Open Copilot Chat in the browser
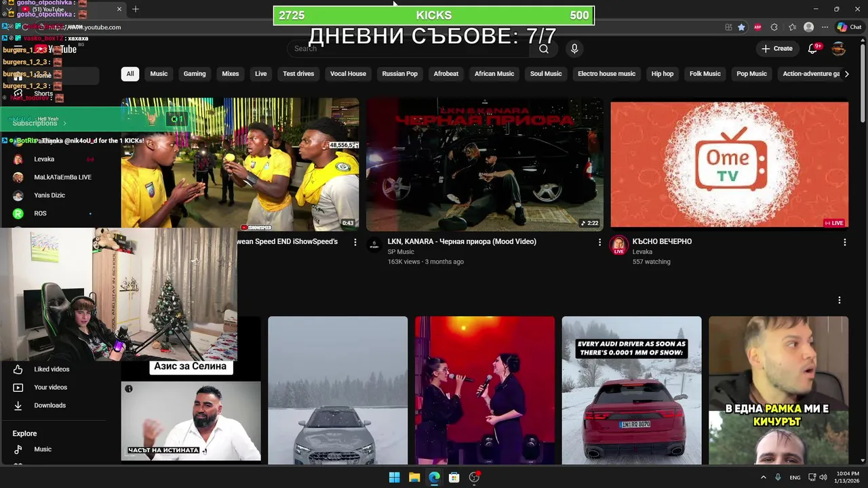Viewport: 868px width, 488px height. point(849,27)
